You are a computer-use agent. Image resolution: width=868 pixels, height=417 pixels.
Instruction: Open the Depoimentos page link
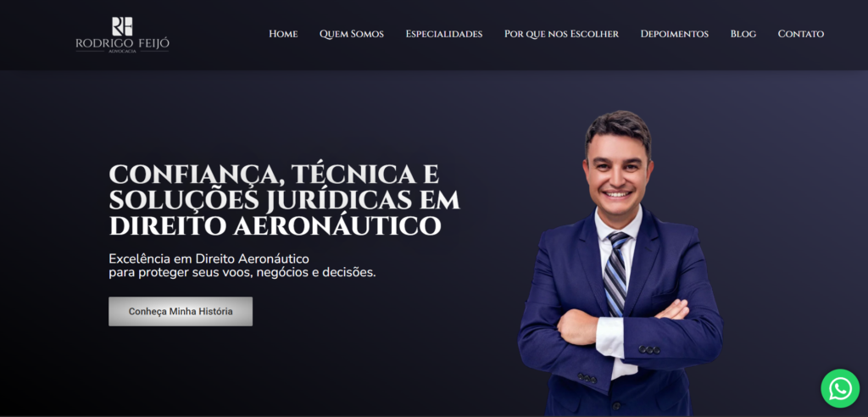coord(674,34)
